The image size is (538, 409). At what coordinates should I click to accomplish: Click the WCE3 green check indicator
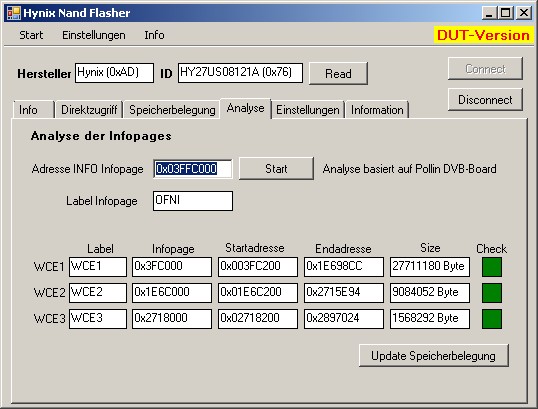pos(492,319)
